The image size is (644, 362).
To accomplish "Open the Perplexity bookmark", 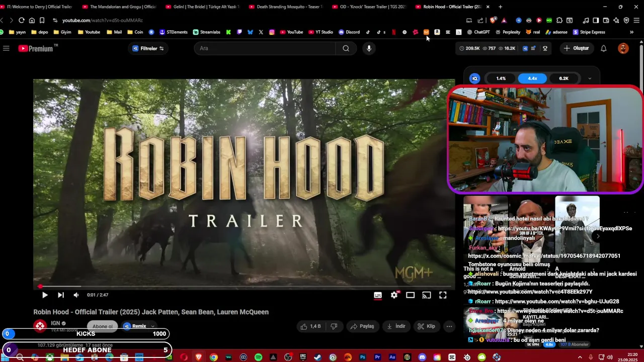I will coord(508,32).
